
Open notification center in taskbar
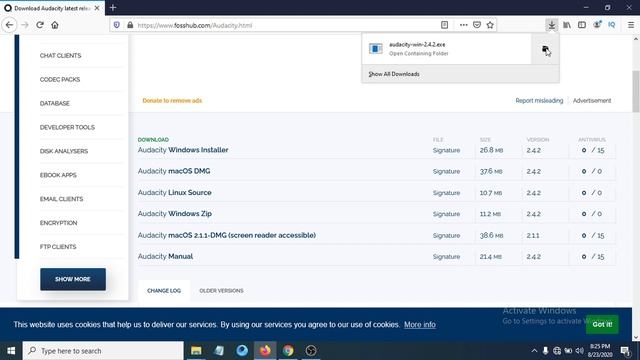[x=625, y=351]
